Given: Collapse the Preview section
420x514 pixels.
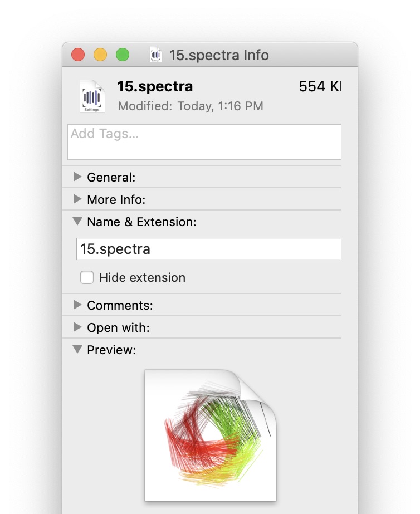Looking at the screenshot, I should click(77, 350).
